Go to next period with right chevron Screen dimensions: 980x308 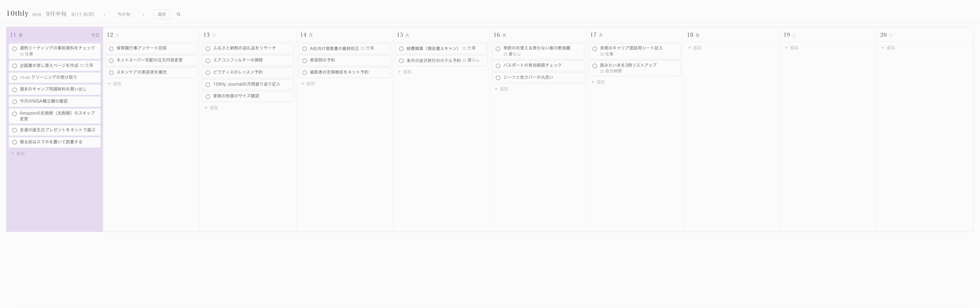pyautogui.click(x=143, y=15)
